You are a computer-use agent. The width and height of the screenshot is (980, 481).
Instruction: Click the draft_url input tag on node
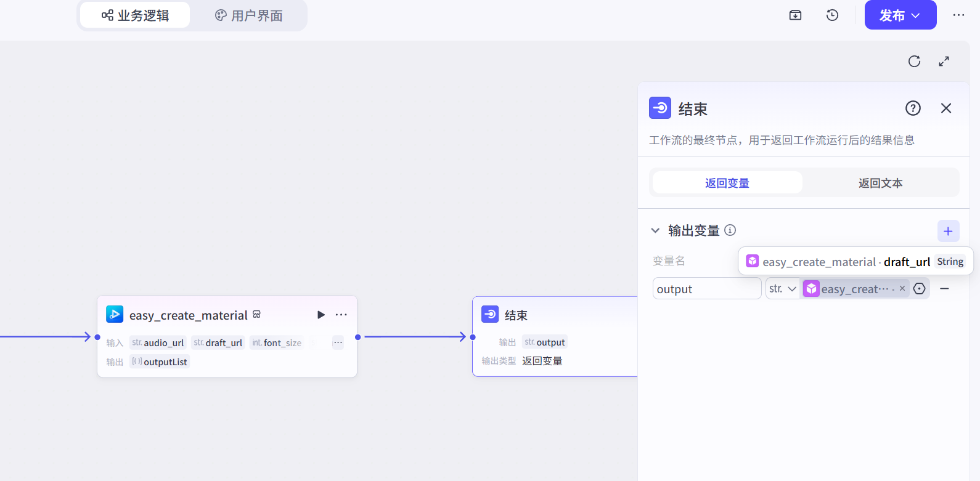[x=218, y=342]
